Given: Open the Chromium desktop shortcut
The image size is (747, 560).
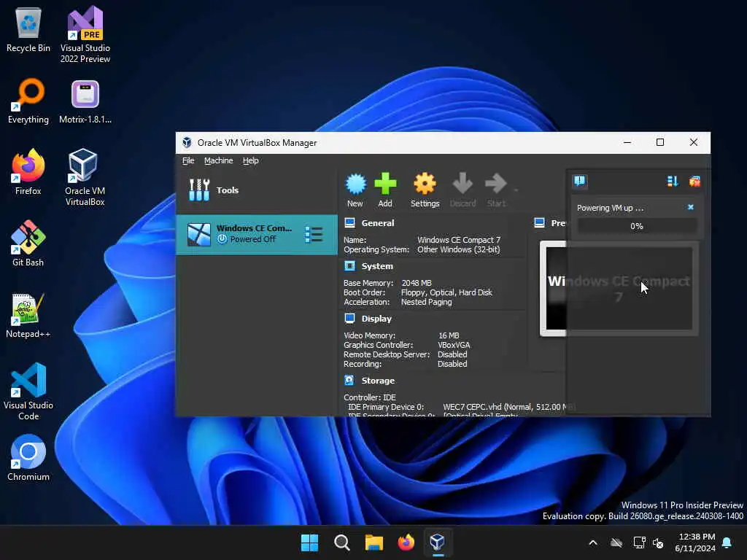Looking at the screenshot, I should point(28,458).
